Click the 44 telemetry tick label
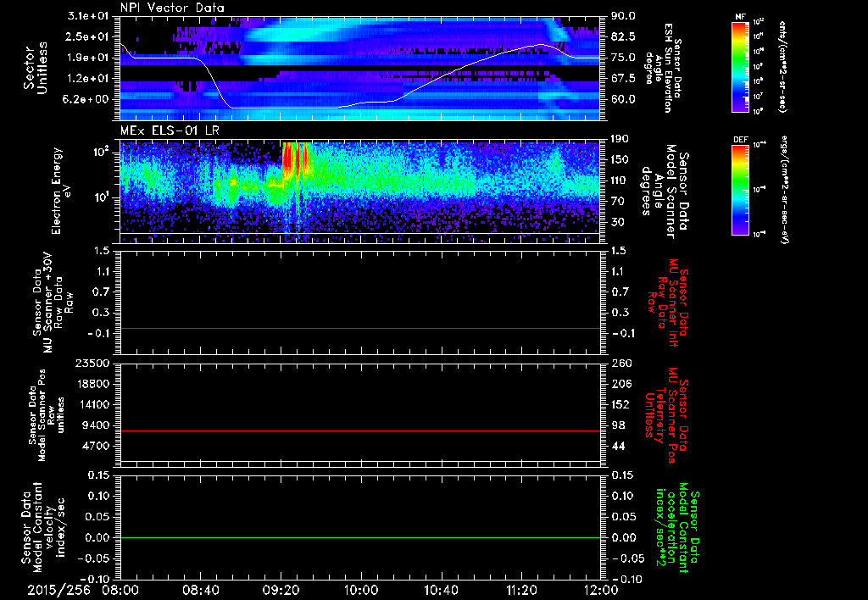 pos(617,446)
